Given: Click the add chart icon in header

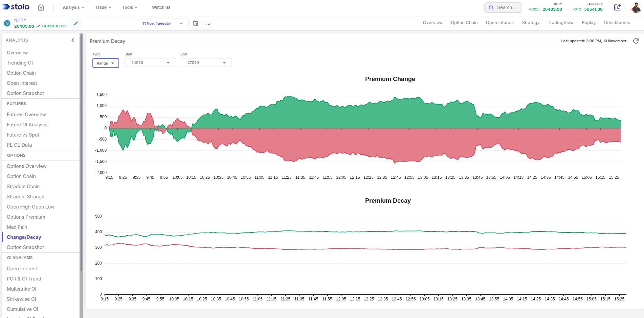Looking at the screenshot, I should (x=617, y=7).
